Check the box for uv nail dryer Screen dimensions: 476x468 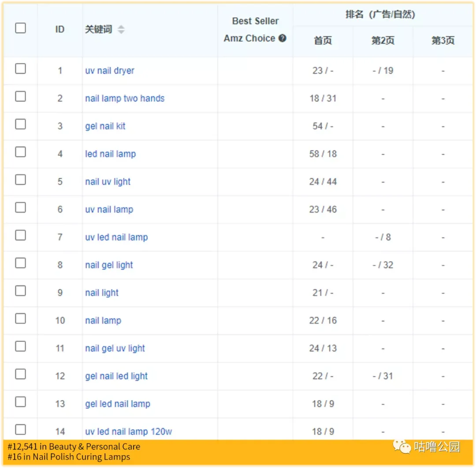(x=20, y=69)
